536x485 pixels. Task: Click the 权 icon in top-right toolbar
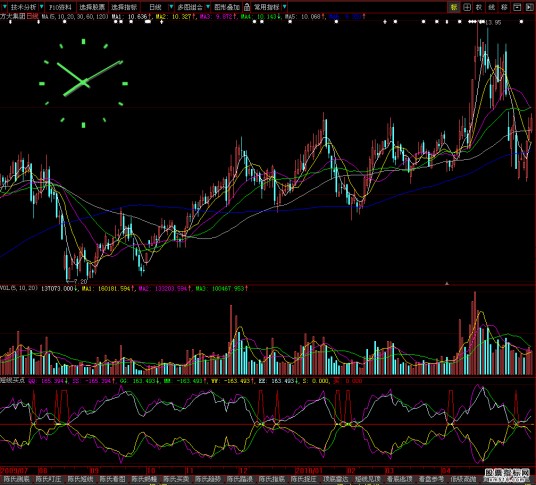click(x=479, y=7)
